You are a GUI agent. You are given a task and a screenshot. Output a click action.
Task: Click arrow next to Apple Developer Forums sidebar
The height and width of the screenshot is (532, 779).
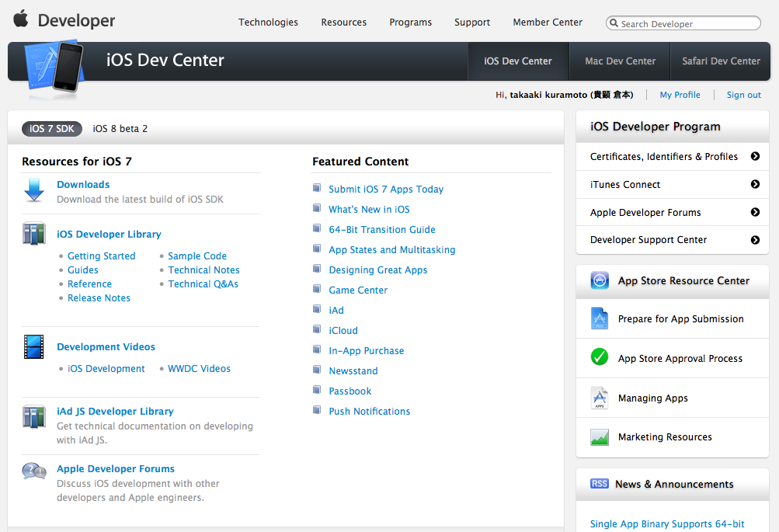click(755, 212)
